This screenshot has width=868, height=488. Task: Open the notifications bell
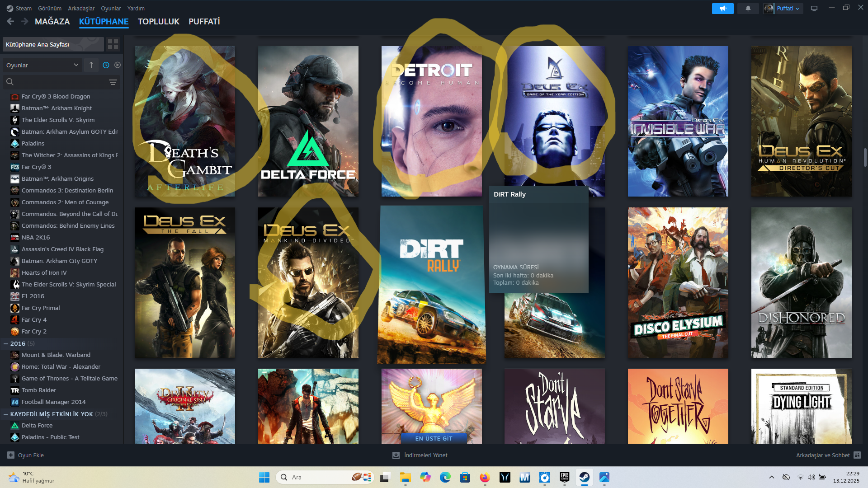748,9
